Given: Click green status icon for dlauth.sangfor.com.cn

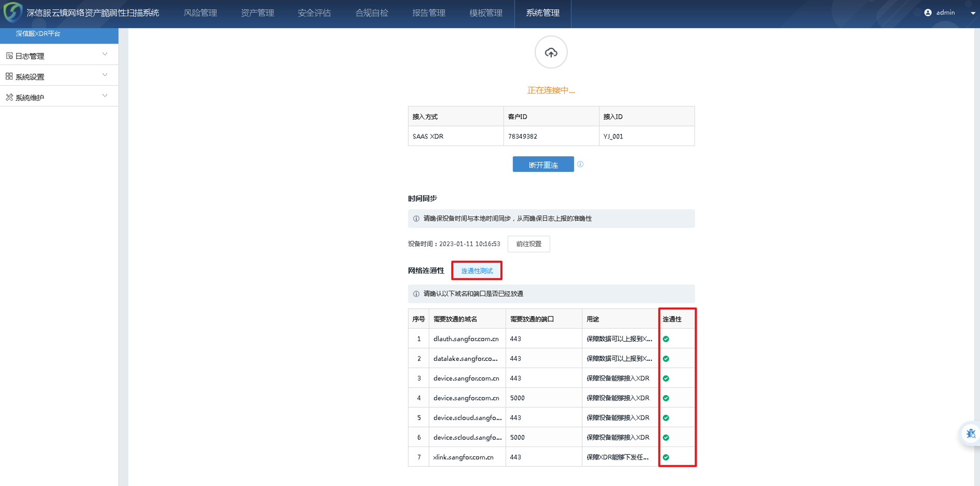Looking at the screenshot, I should (x=666, y=339).
